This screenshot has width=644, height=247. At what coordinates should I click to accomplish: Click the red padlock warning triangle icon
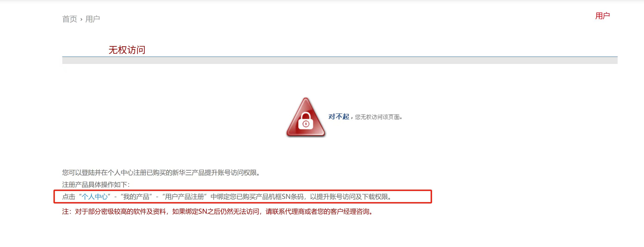coord(305,117)
